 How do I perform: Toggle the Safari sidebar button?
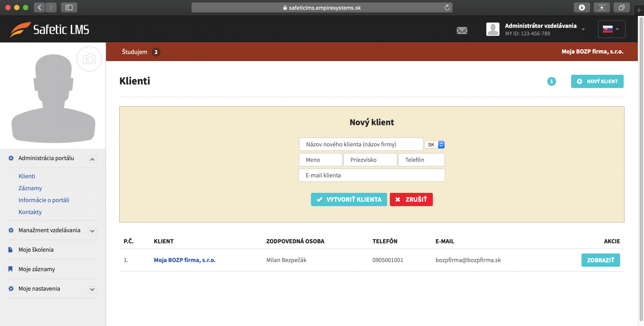(x=69, y=8)
